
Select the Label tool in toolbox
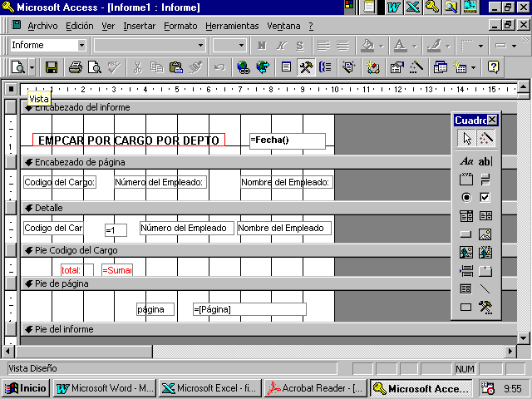tap(466, 160)
